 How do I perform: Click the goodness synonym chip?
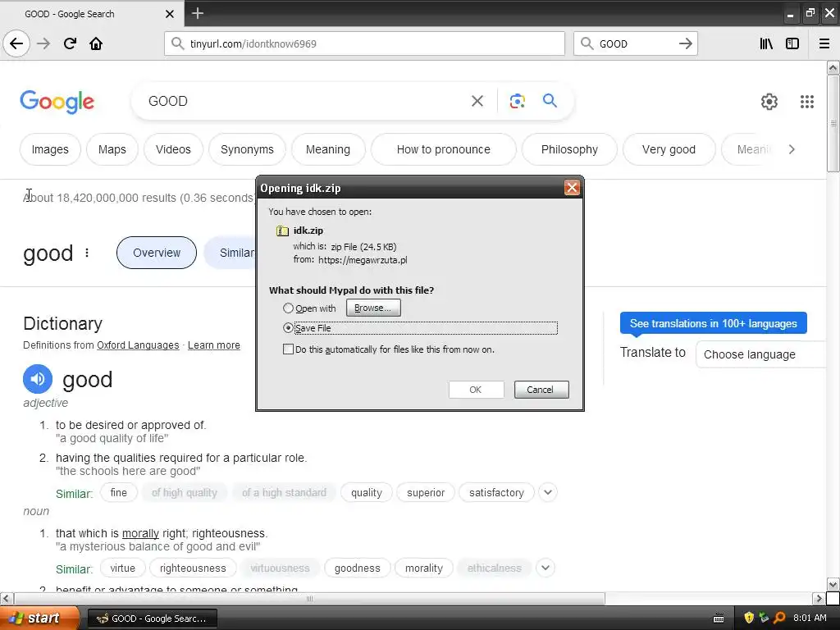click(x=358, y=568)
